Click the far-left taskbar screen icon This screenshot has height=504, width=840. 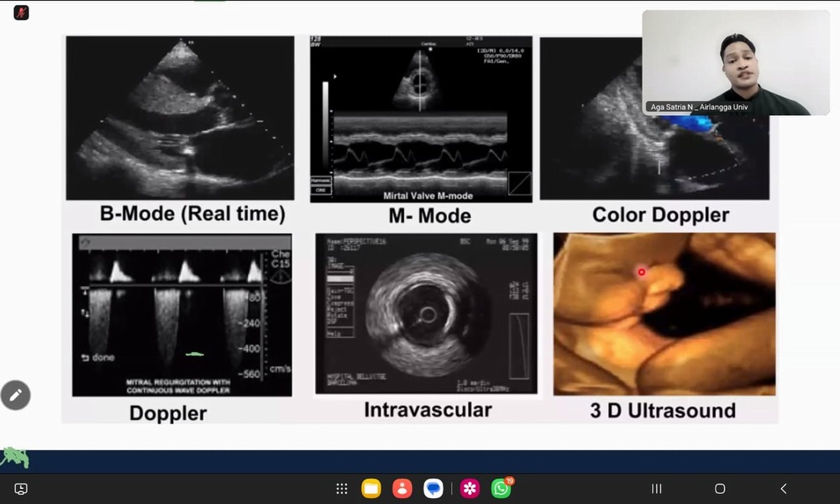point(21,489)
